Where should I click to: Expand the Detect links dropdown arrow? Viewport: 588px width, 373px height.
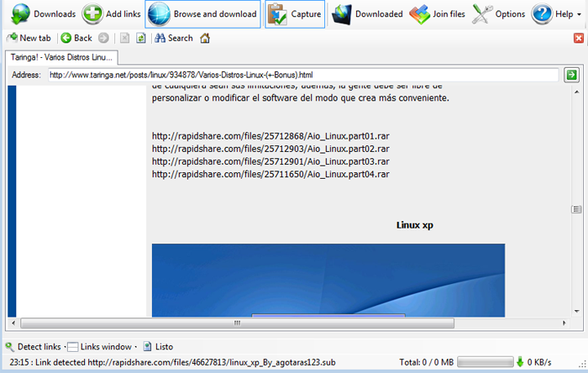pos(65,347)
